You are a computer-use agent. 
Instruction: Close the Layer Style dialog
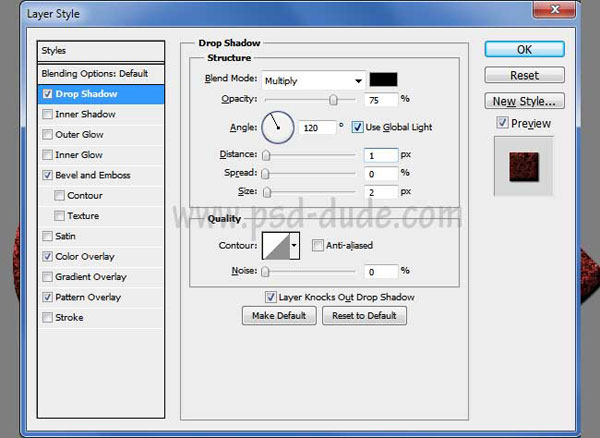[554, 10]
